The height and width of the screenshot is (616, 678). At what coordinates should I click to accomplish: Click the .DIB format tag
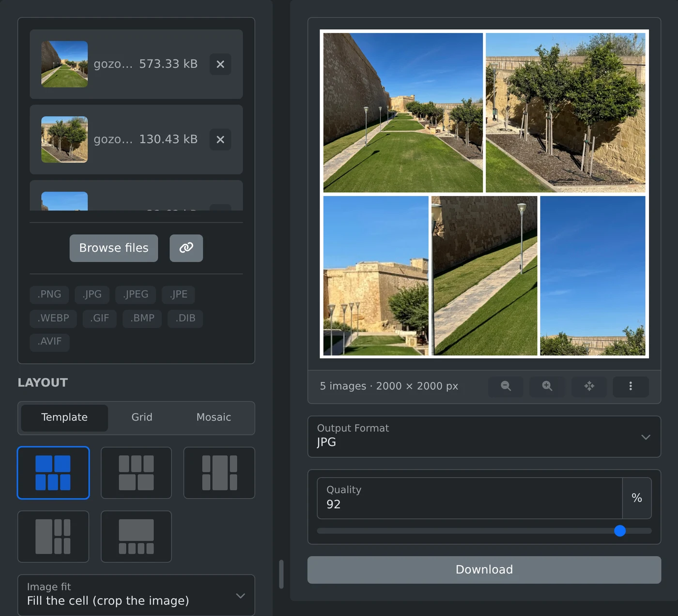[185, 318]
